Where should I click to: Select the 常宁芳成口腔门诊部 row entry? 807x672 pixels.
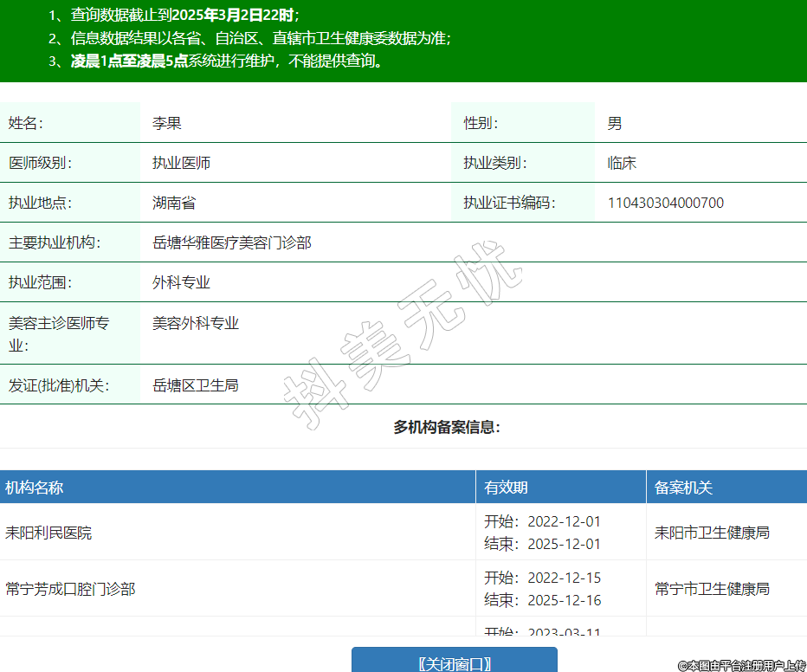click(70, 589)
